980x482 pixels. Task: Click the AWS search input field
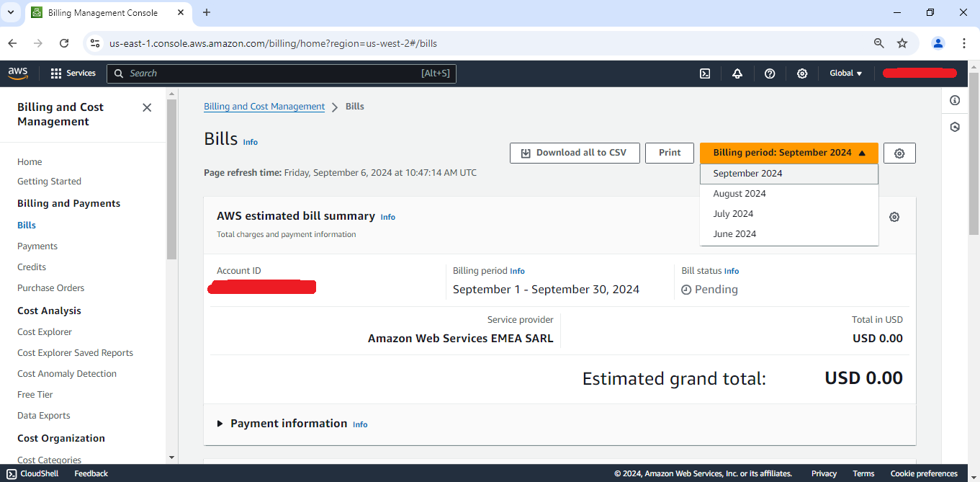click(282, 73)
